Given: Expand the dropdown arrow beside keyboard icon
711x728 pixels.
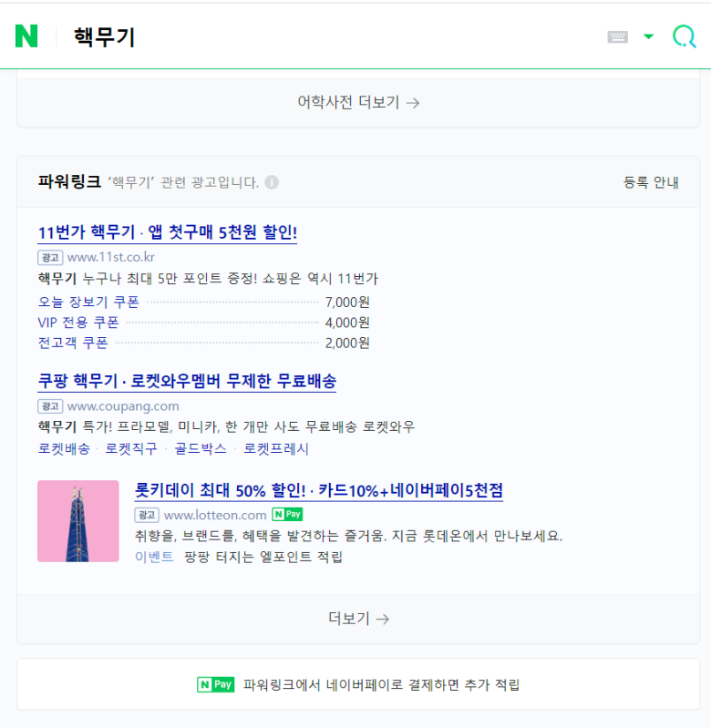Looking at the screenshot, I should [x=648, y=36].
